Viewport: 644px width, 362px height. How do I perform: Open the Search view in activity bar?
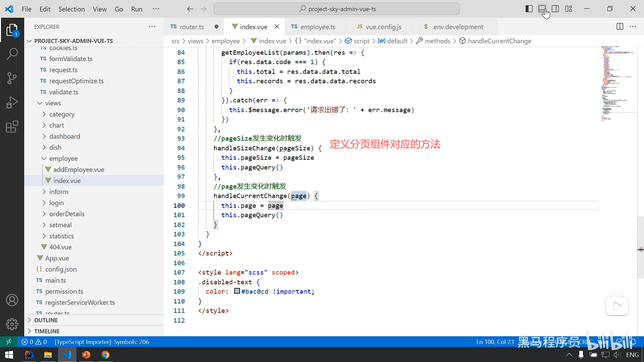coord(12,54)
